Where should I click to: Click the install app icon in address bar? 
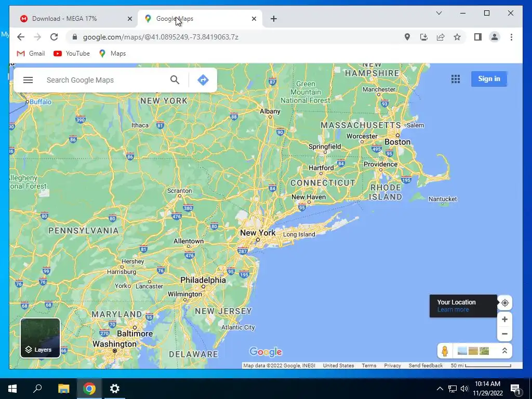pos(424,37)
